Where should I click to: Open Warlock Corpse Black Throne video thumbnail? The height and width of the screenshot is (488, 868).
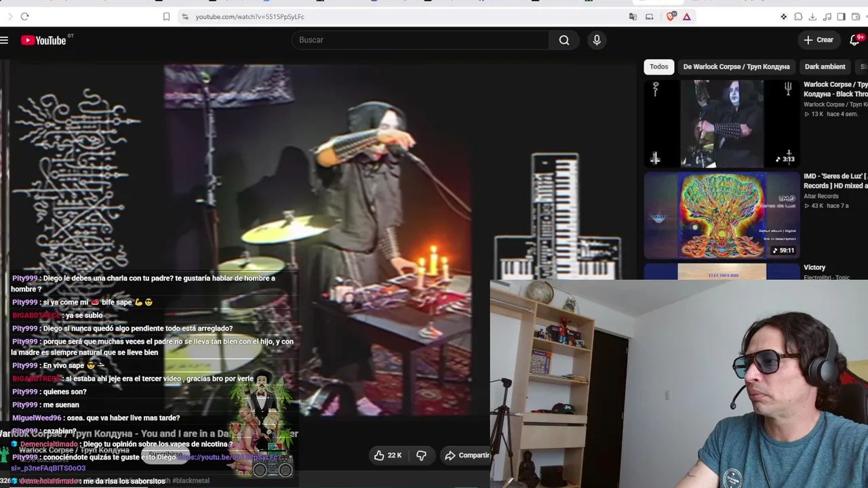(x=722, y=123)
